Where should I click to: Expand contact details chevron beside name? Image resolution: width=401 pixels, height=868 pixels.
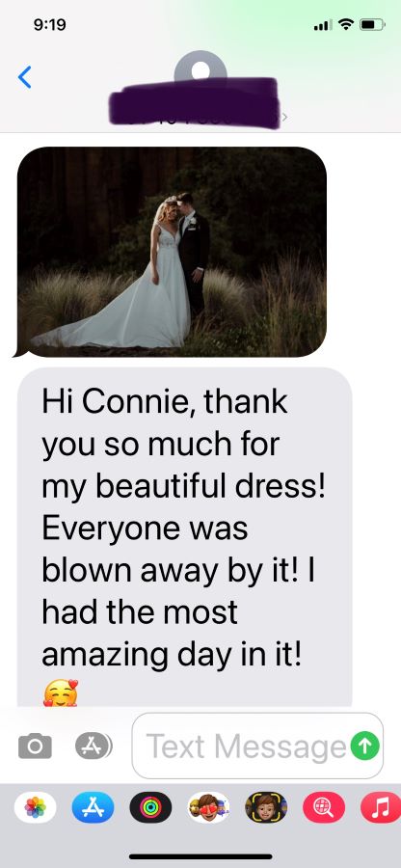[285, 118]
